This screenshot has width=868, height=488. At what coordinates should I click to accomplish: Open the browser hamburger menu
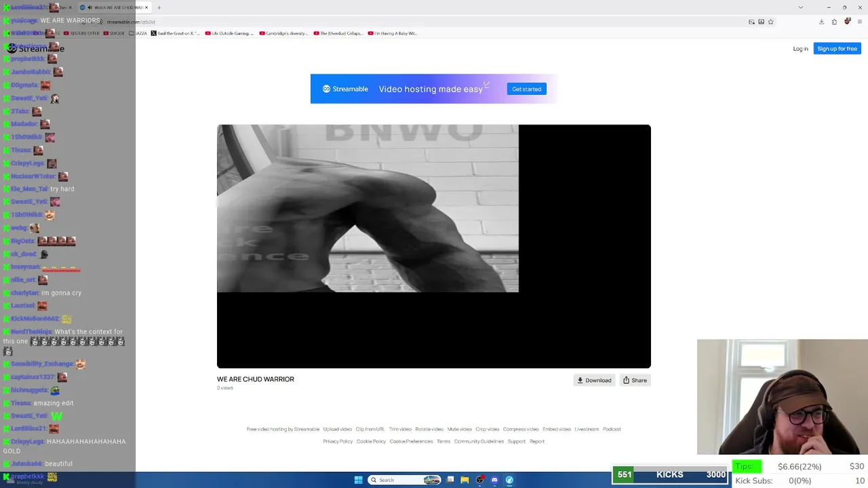(859, 22)
